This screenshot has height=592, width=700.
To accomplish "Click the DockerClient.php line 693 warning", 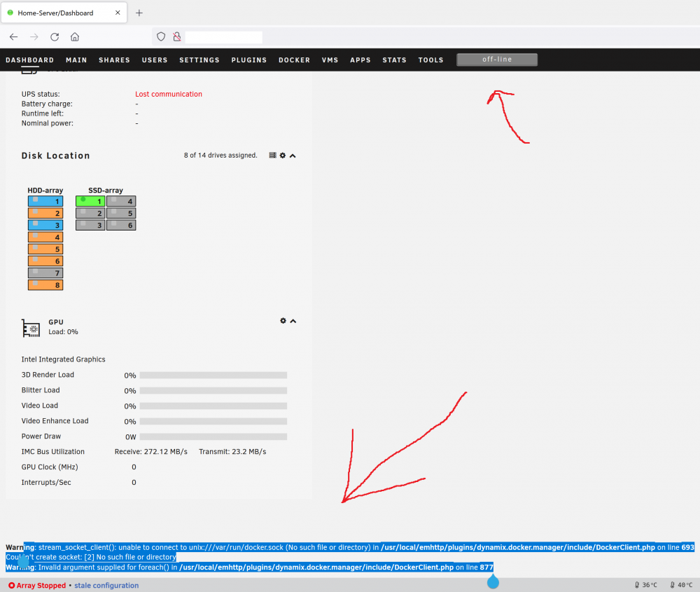I will 350,547.
